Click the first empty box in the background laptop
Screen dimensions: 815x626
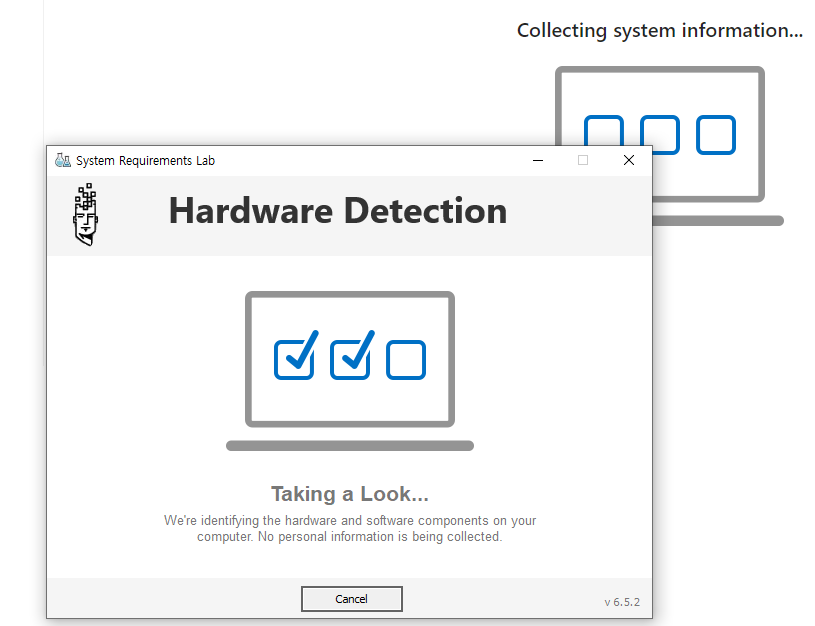tap(603, 135)
